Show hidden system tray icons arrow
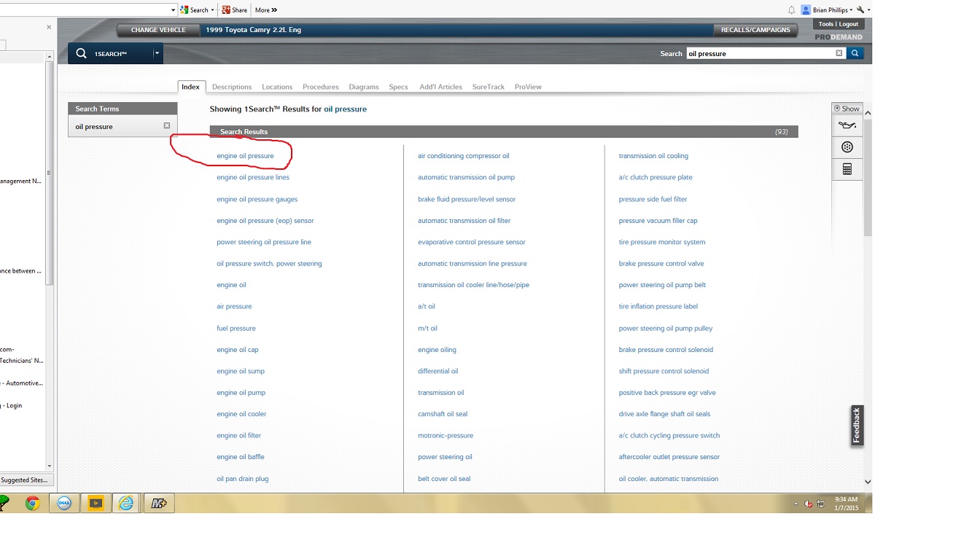The height and width of the screenshot is (551, 980). point(796,504)
